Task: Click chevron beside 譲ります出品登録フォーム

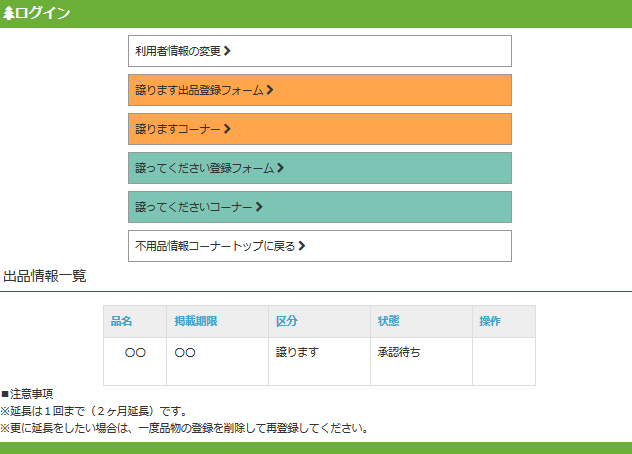Action: pyautogui.click(x=270, y=90)
